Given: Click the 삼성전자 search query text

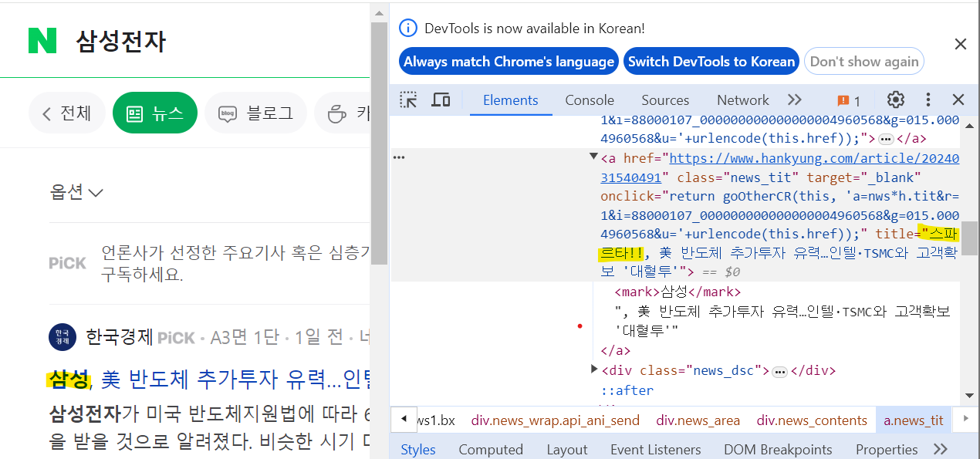Looking at the screenshot, I should pyautogui.click(x=121, y=41).
